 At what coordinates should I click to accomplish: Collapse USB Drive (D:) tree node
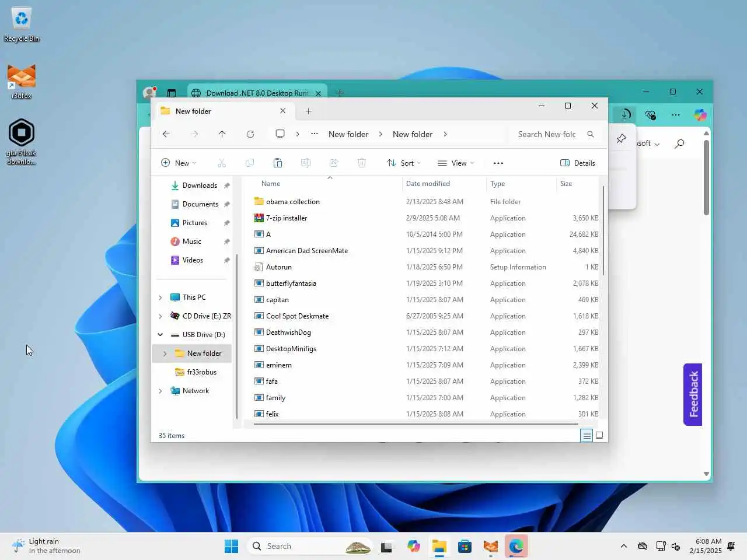point(160,335)
